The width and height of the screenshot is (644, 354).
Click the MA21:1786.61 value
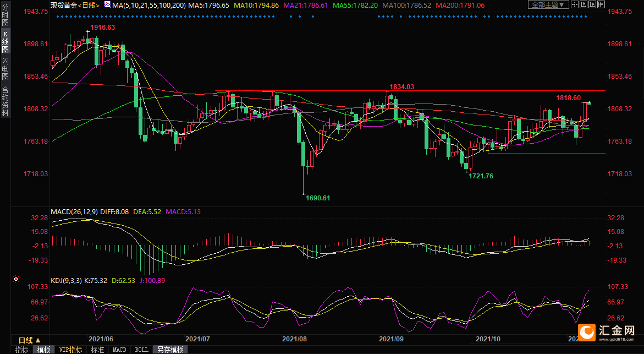coord(306,6)
